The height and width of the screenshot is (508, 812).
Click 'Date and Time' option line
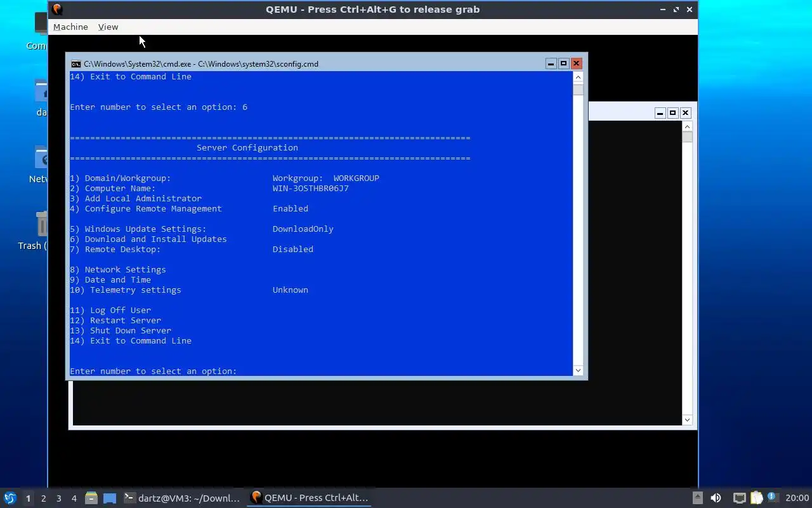[x=110, y=279]
